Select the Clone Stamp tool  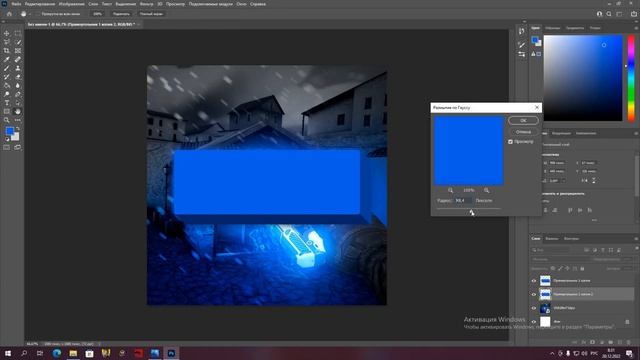point(18,68)
